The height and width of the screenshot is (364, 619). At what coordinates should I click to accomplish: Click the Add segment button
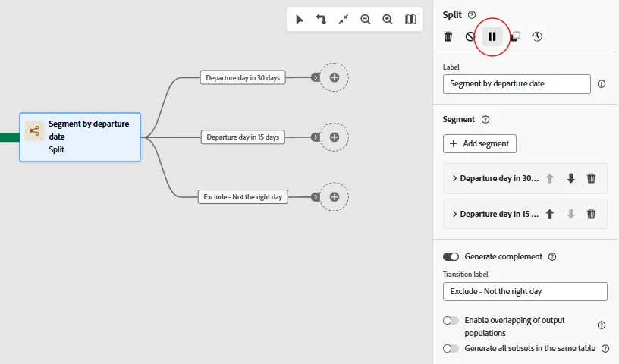click(x=479, y=144)
